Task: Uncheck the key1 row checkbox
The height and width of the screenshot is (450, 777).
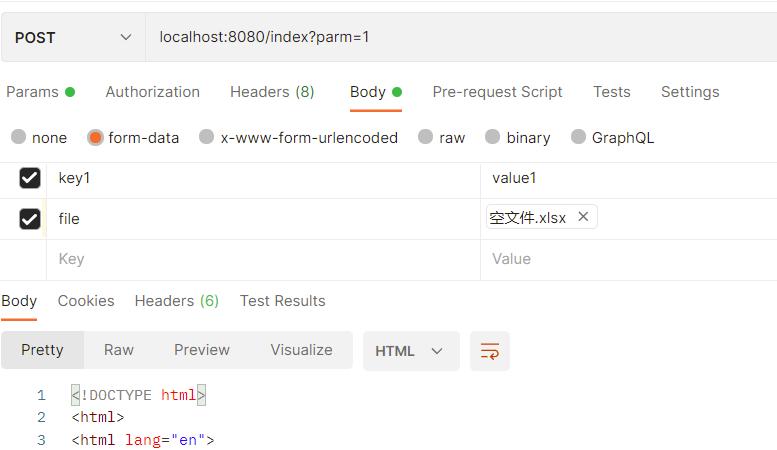Action: pyautogui.click(x=30, y=178)
